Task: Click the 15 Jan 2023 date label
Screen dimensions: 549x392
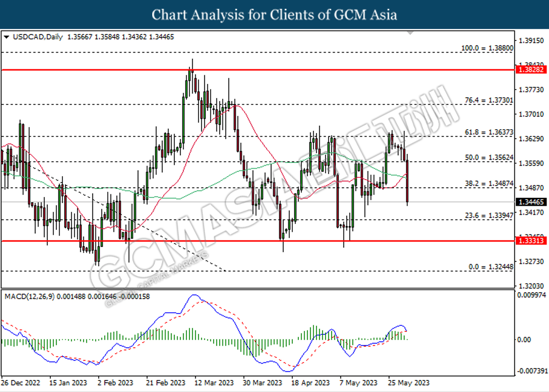Action: pos(68,383)
